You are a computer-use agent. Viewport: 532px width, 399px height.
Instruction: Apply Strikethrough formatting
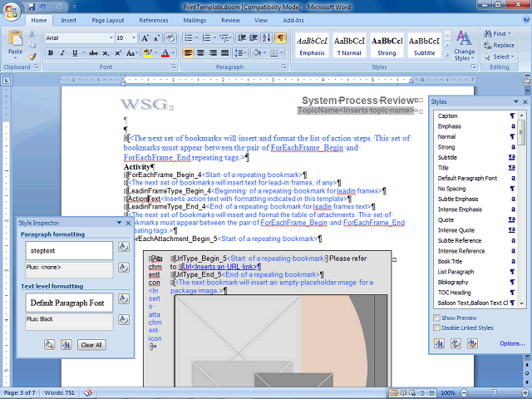(93, 53)
